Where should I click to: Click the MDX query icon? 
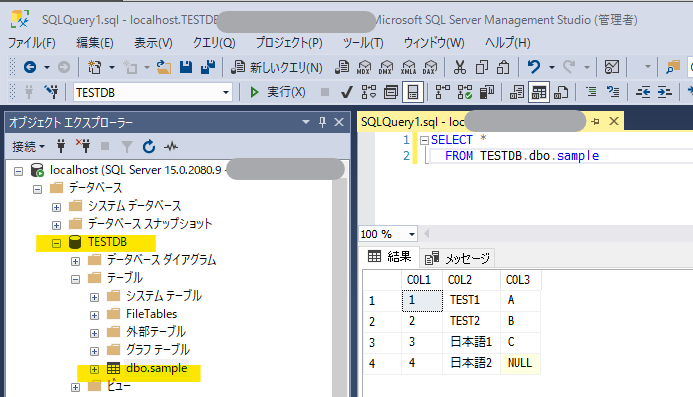(x=364, y=67)
